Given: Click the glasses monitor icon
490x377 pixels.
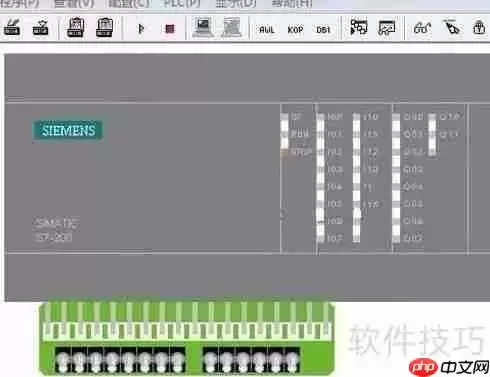Looking at the screenshot, I should [422, 28].
